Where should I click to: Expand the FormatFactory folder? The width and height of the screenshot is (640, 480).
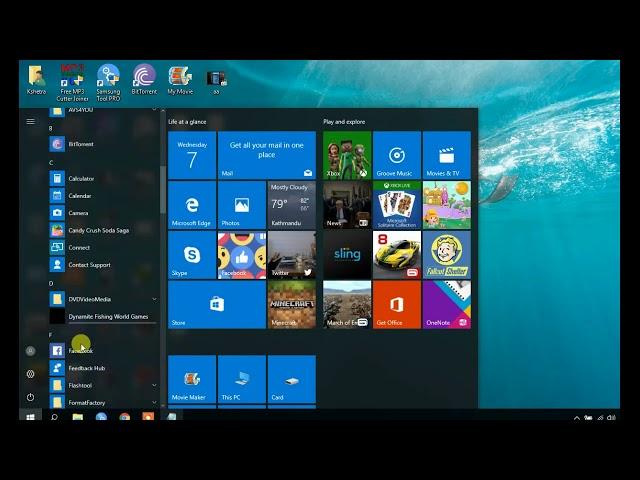pos(154,402)
